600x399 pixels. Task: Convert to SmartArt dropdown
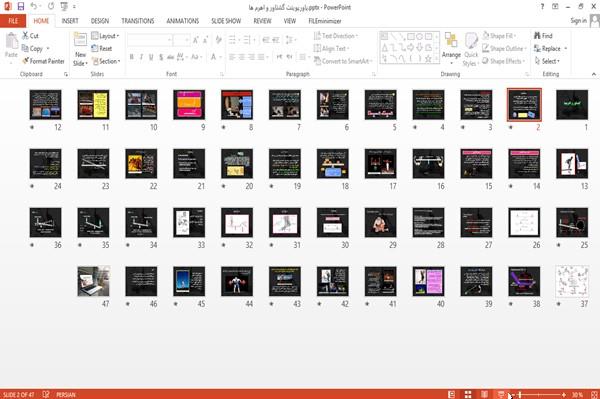click(343, 61)
